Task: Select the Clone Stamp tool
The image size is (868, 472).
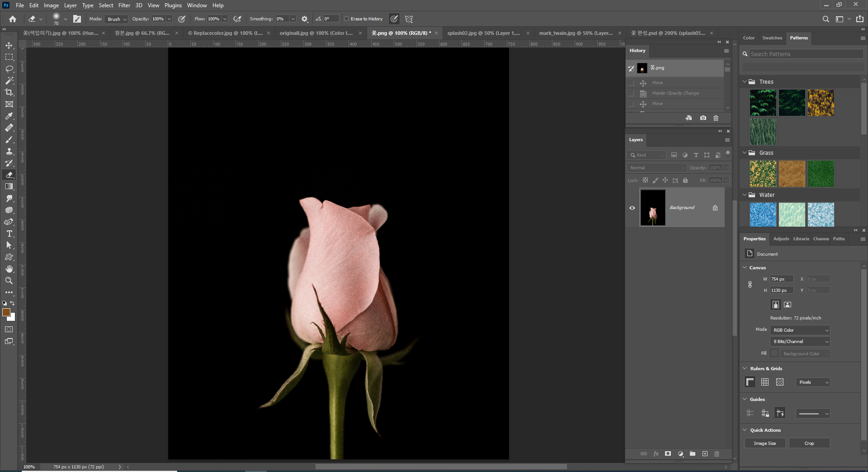Action: [x=9, y=151]
